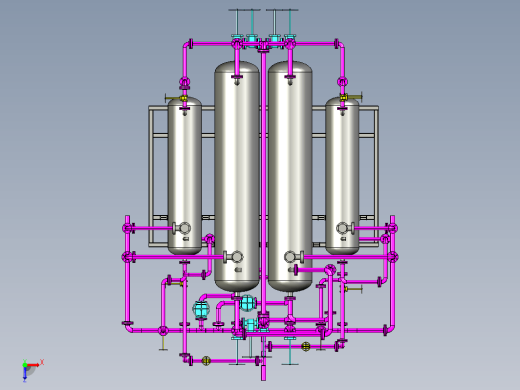Select the top right horizontal magenta header pipe
520x390 pixels.
point(315,44)
